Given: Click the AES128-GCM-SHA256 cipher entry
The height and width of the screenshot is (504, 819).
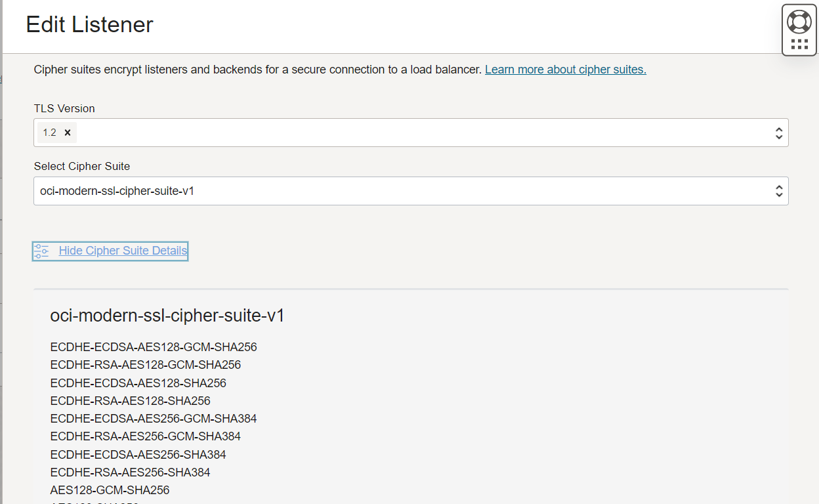Looking at the screenshot, I should [x=110, y=490].
